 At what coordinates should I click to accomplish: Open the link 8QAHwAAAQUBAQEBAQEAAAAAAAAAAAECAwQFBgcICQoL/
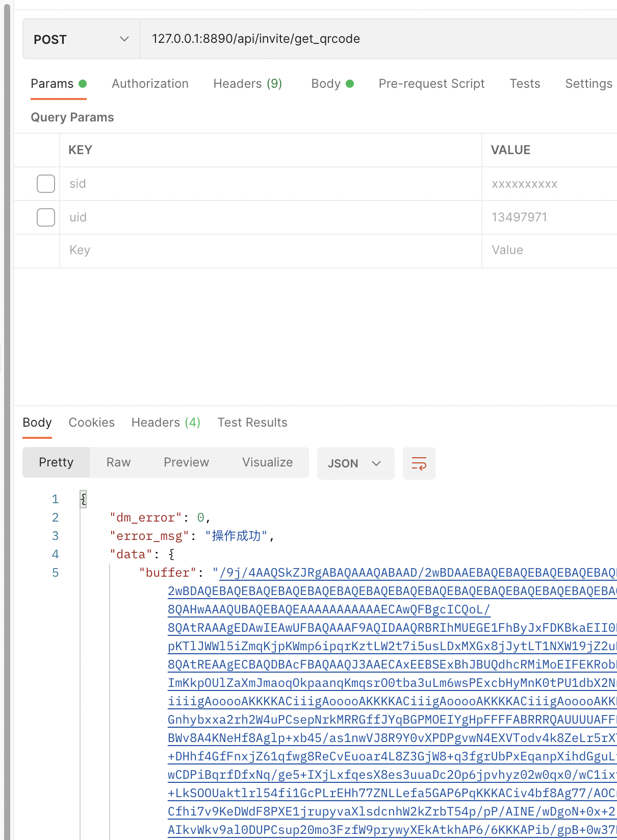[329, 609]
